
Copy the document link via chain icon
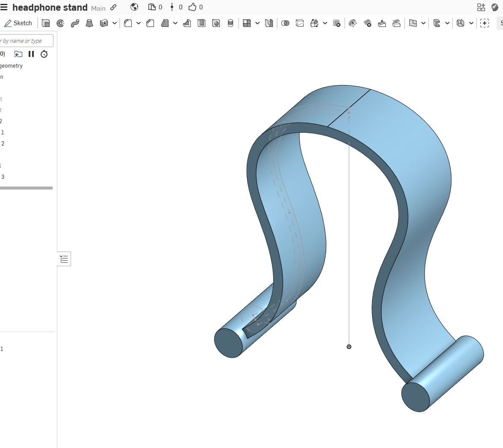pyautogui.click(x=114, y=7)
